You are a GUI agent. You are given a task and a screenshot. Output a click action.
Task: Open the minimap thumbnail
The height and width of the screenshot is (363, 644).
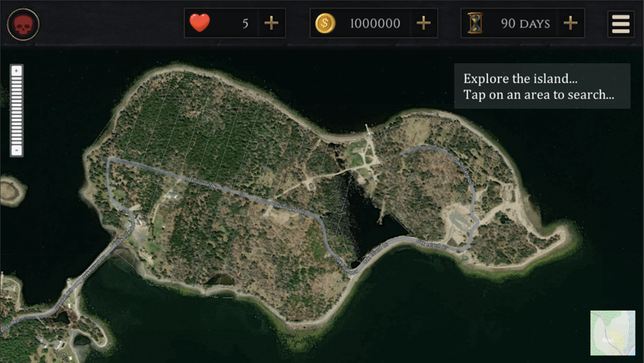coord(613,333)
